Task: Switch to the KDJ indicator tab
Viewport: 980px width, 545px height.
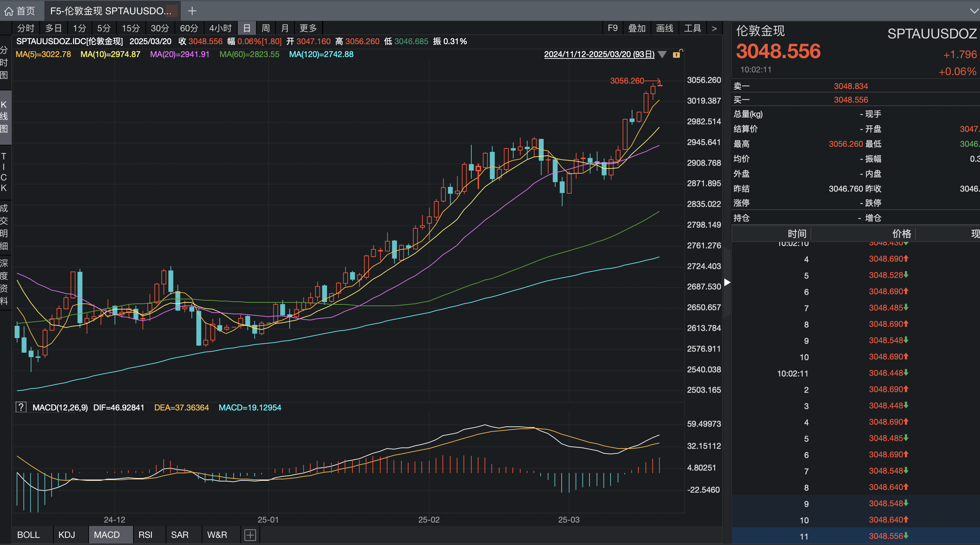Action: pos(67,535)
